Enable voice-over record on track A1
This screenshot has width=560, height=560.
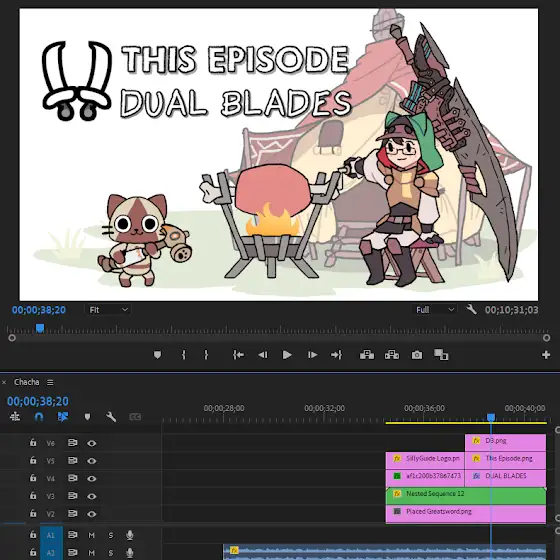pos(130,535)
